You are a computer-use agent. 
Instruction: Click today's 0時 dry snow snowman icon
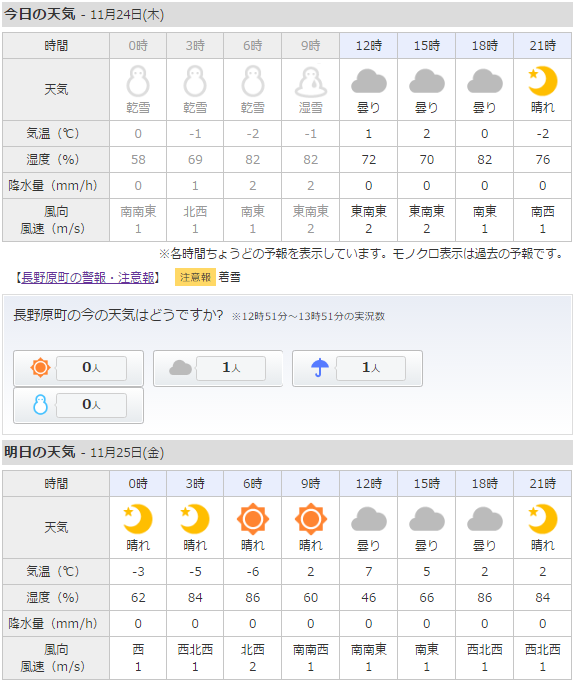point(138,81)
